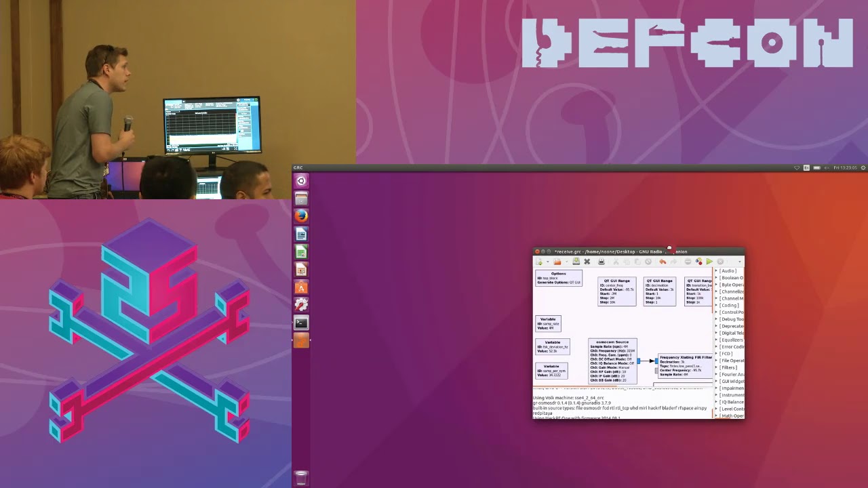Click the new flow graph icon

539,262
